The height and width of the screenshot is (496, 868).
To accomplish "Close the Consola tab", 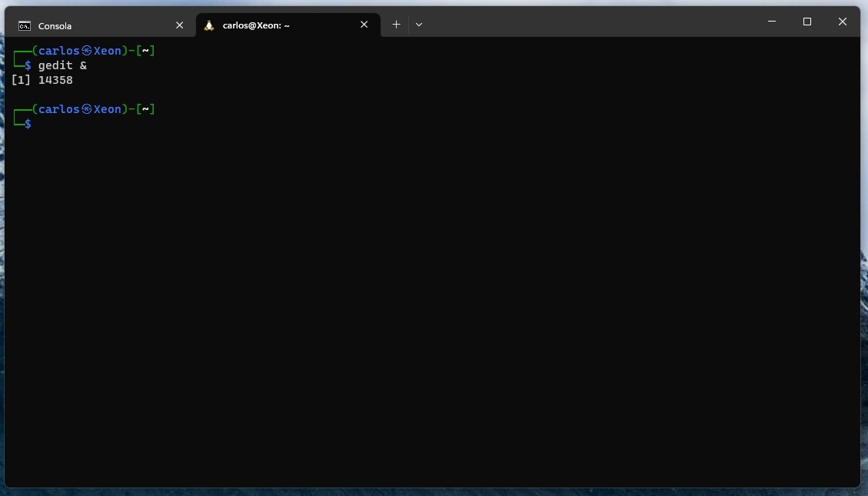I will (179, 25).
